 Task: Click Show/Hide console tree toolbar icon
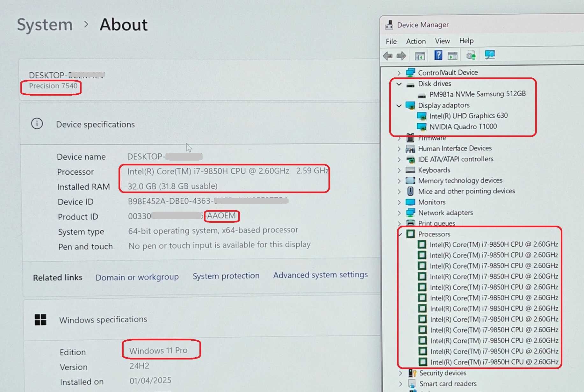coord(420,56)
